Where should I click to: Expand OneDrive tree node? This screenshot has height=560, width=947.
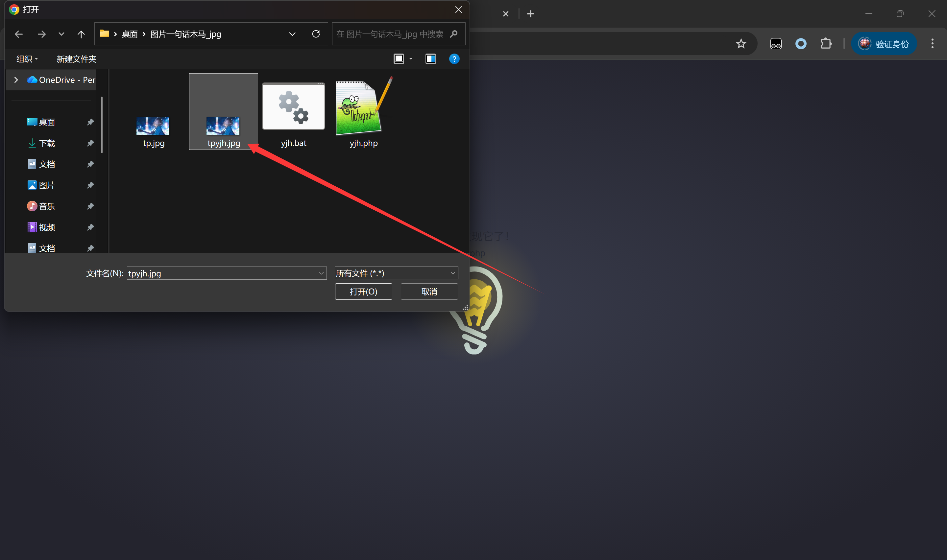pos(16,80)
